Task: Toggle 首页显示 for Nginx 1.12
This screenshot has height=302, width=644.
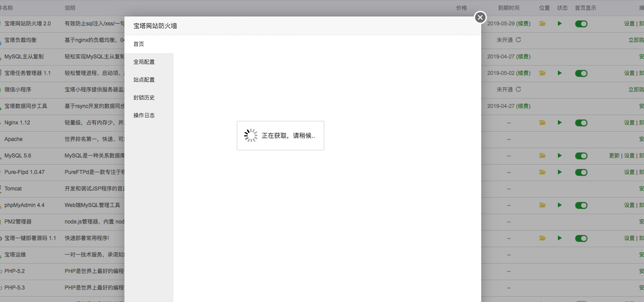Action: [581, 123]
